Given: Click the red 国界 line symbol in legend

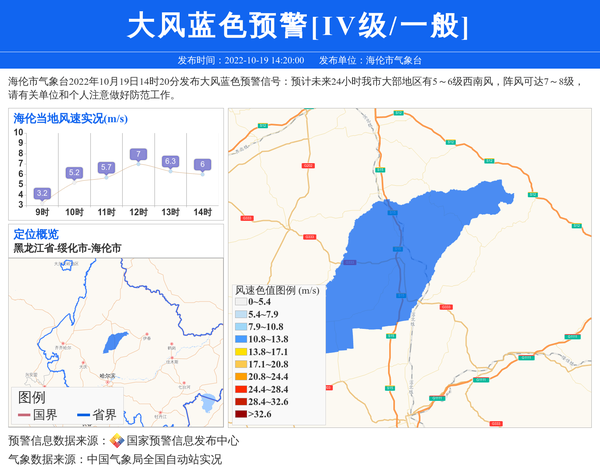Looking at the screenshot, I should (x=23, y=415).
